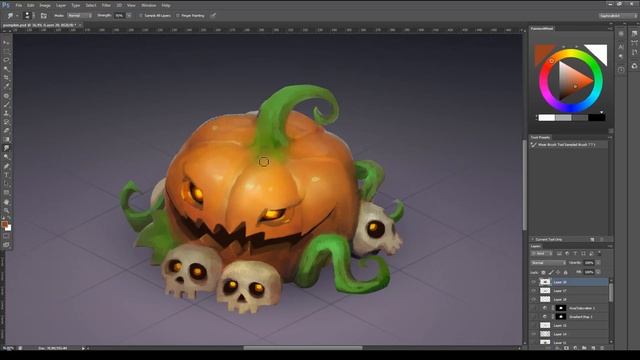Change screen mode icon in toolbar
The image size is (640, 360).
(x=6, y=245)
